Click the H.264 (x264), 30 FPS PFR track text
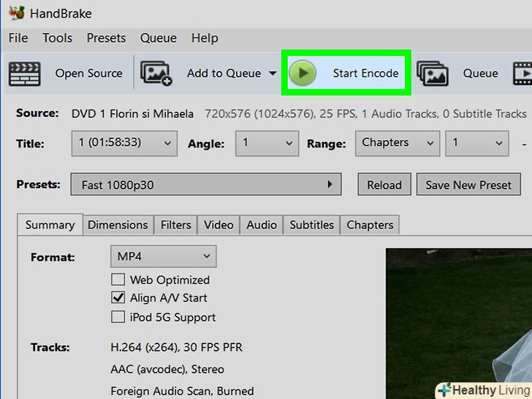This screenshot has width=532, height=399. coord(176,347)
